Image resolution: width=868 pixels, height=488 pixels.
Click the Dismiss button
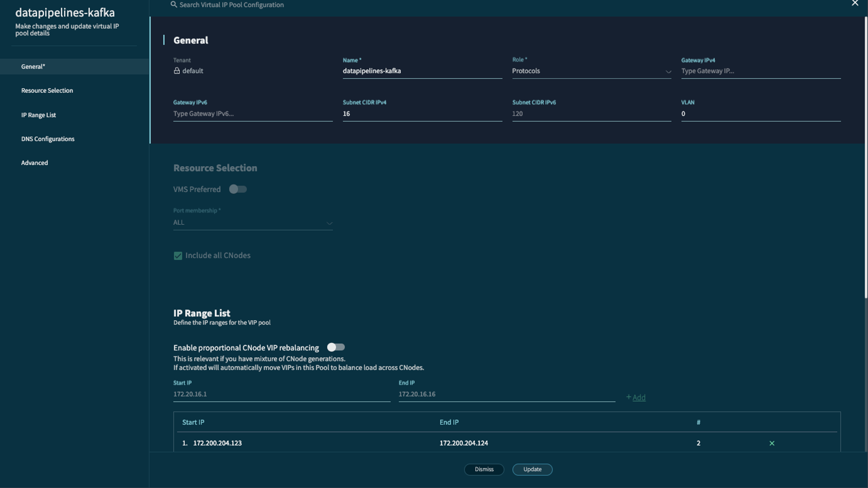click(x=484, y=469)
